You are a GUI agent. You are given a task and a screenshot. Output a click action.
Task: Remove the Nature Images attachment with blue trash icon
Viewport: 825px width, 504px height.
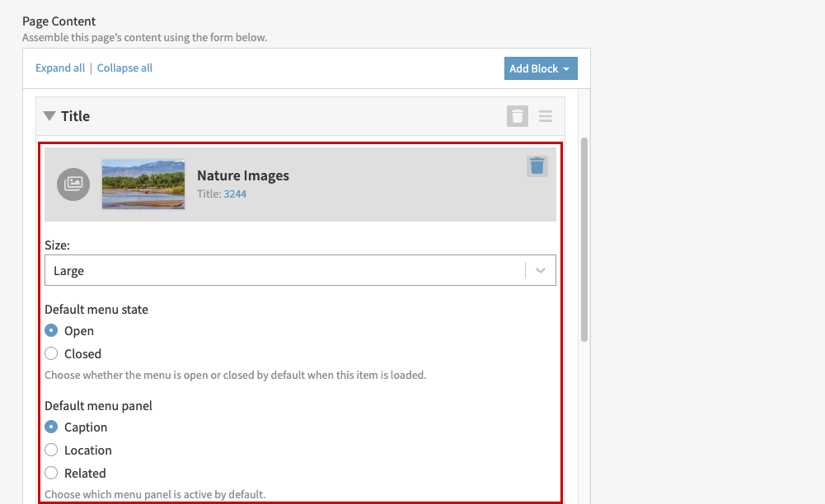[537, 166]
